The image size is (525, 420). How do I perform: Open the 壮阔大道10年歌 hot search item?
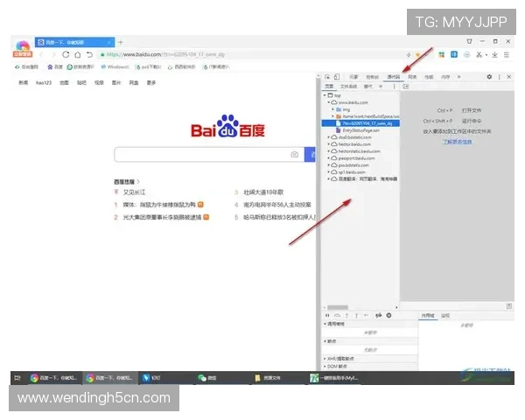coord(263,192)
